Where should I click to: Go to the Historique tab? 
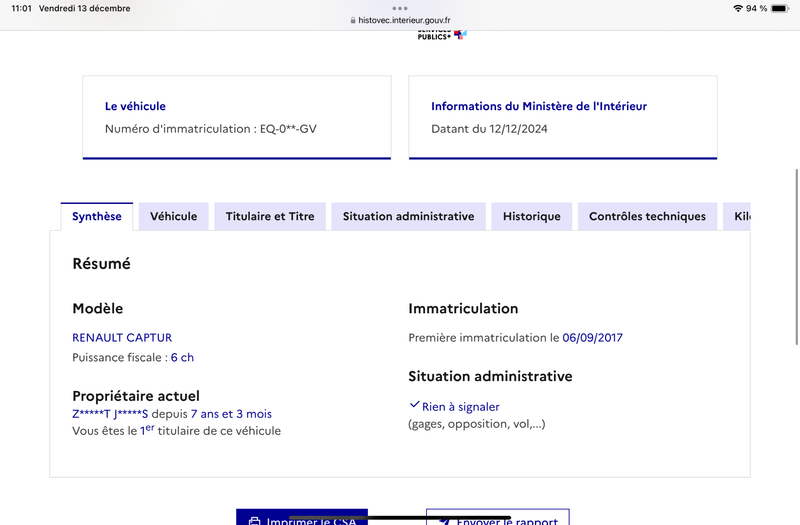coord(532,216)
